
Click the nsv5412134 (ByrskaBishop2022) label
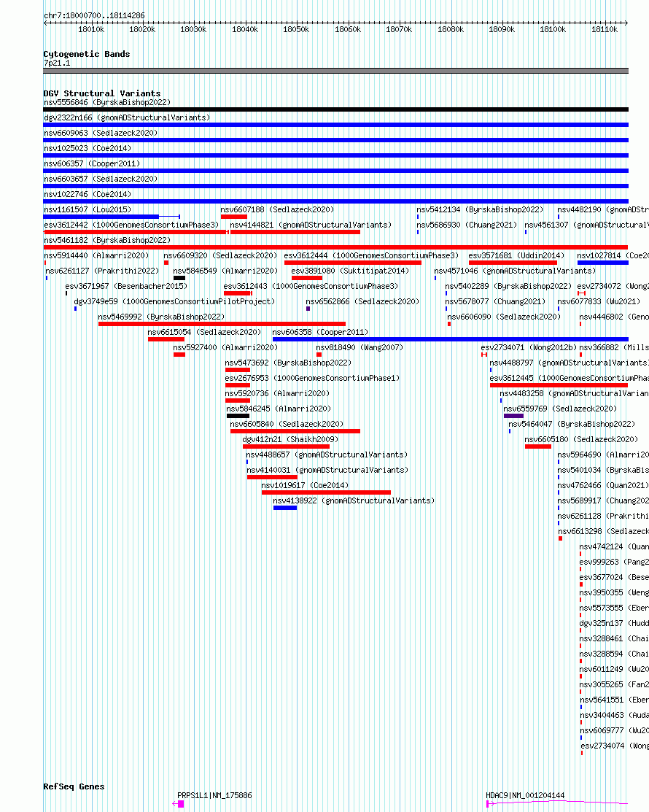pos(481,209)
